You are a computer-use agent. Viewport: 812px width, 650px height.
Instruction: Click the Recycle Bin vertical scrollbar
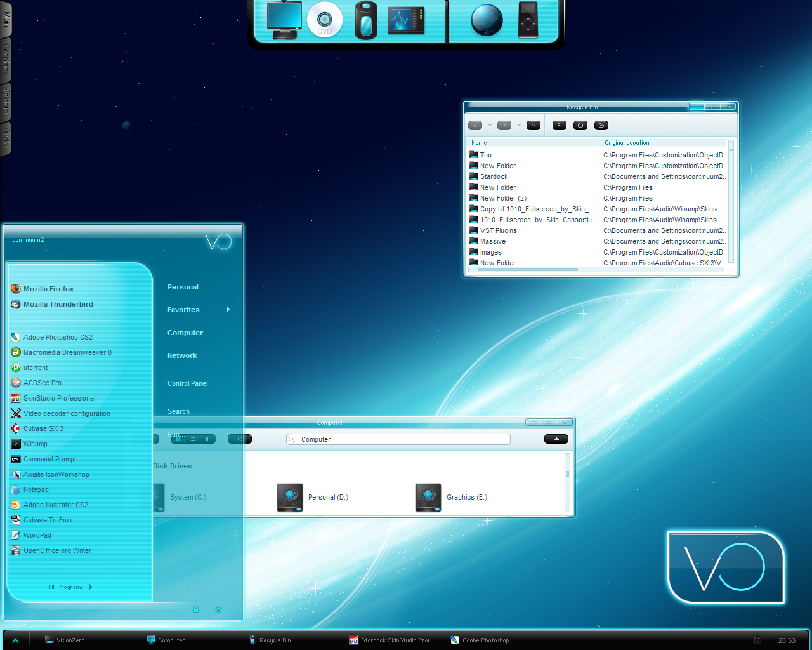click(x=731, y=201)
